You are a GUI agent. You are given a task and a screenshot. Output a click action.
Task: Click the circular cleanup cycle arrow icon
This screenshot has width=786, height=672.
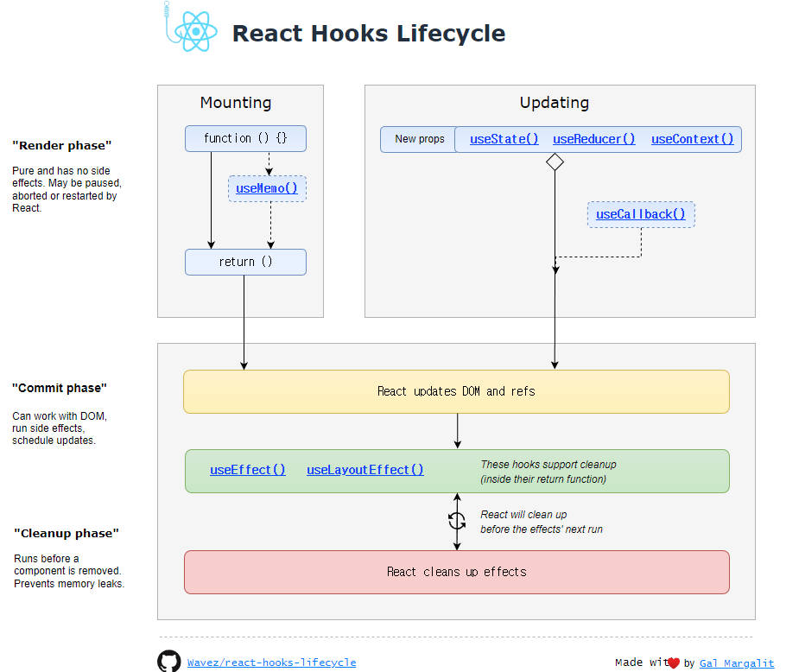point(457,521)
